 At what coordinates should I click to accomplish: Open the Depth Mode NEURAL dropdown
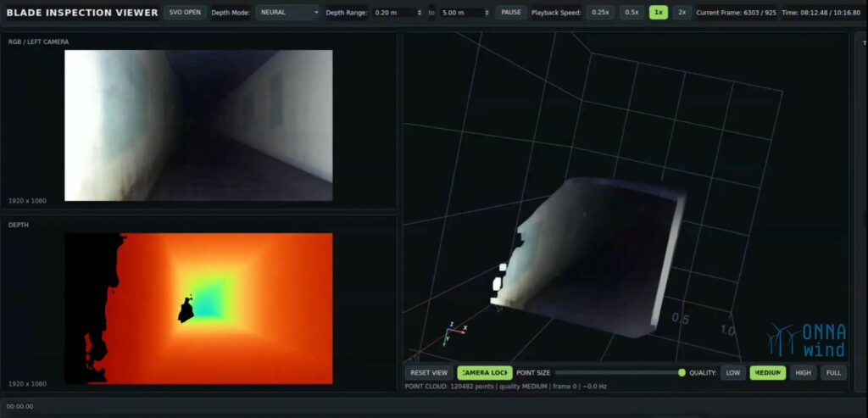(x=288, y=12)
